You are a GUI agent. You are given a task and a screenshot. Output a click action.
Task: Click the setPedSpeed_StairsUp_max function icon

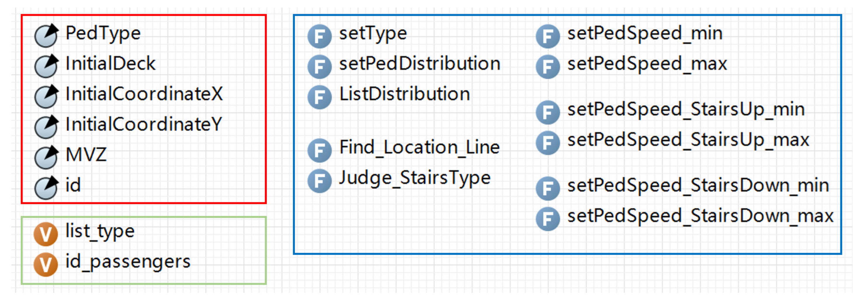click(548, 143)
